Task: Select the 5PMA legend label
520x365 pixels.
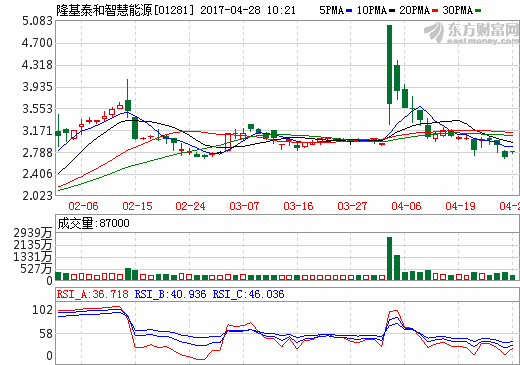Action: (x=331, y=10)
